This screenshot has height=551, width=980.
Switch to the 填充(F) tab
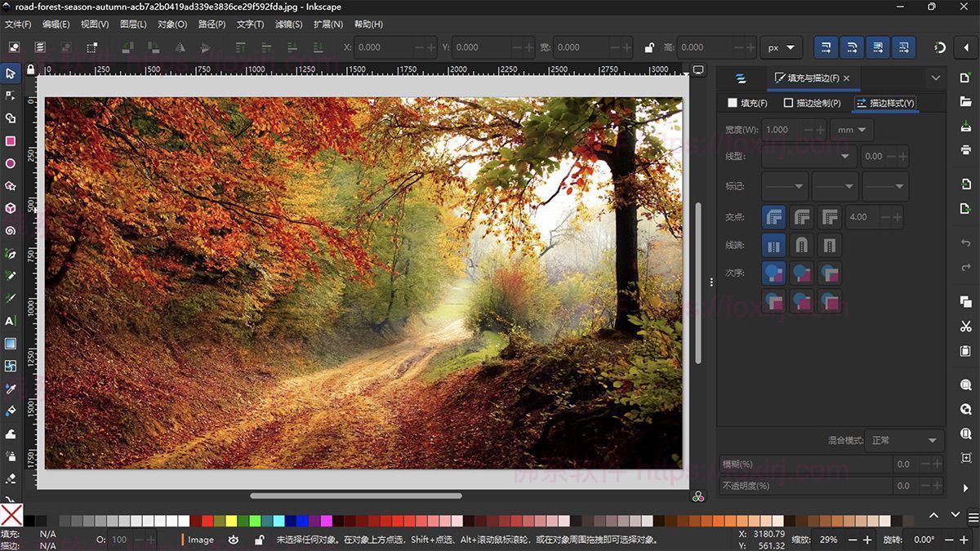pos(747,103)
